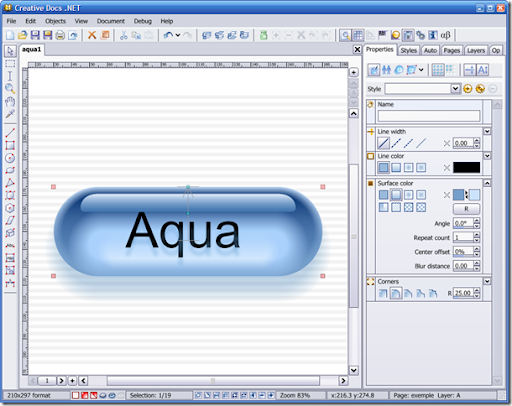
Task: Delete selection with the orange X icon
Action: point(92,35)
